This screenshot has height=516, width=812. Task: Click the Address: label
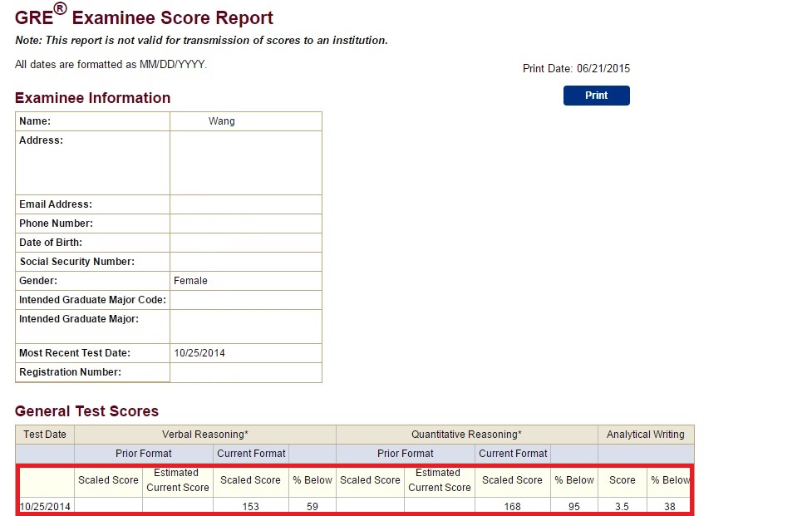[41, 140]
